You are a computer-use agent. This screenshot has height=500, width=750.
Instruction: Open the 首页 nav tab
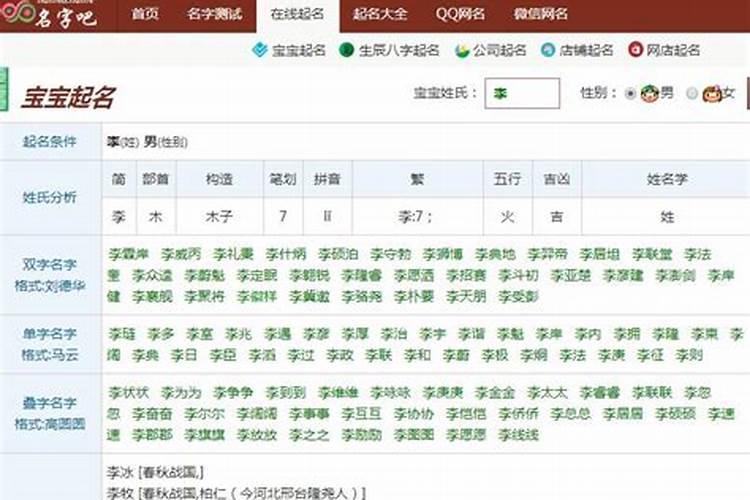pyautogui.click(x=145, y=14)
